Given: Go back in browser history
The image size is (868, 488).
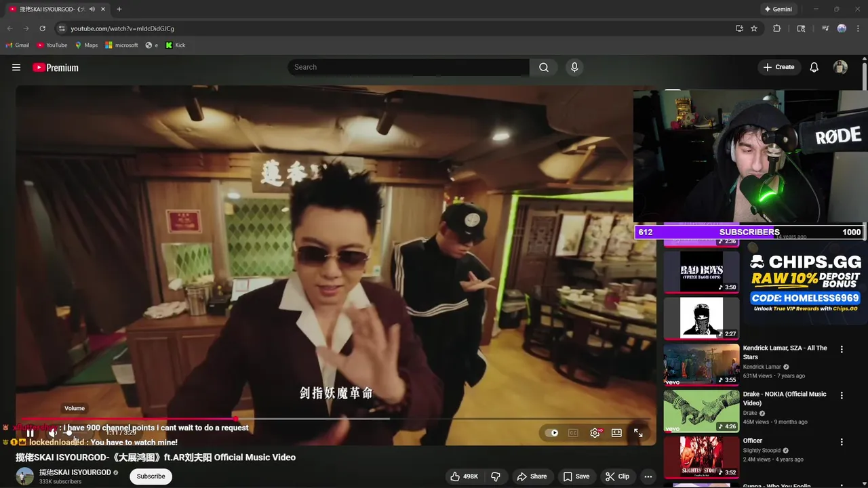Looking at the screenshot, I should coord(9,28).
